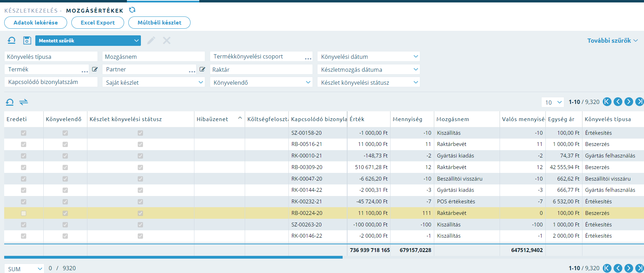Go to next page using bottom pager
Image resolution: width=644 pixels, height=273 pixels.
point(629,268)
